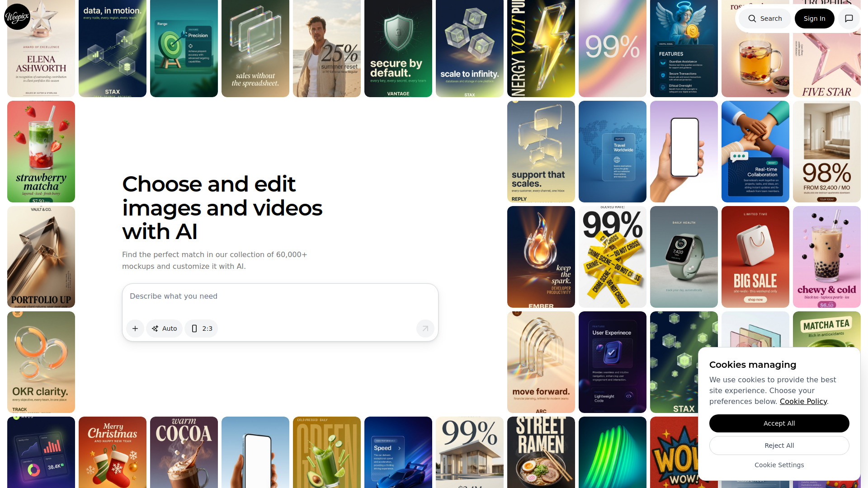Reject all cookies
Screen dimensions: 868x488
click(x=779, y=446)
